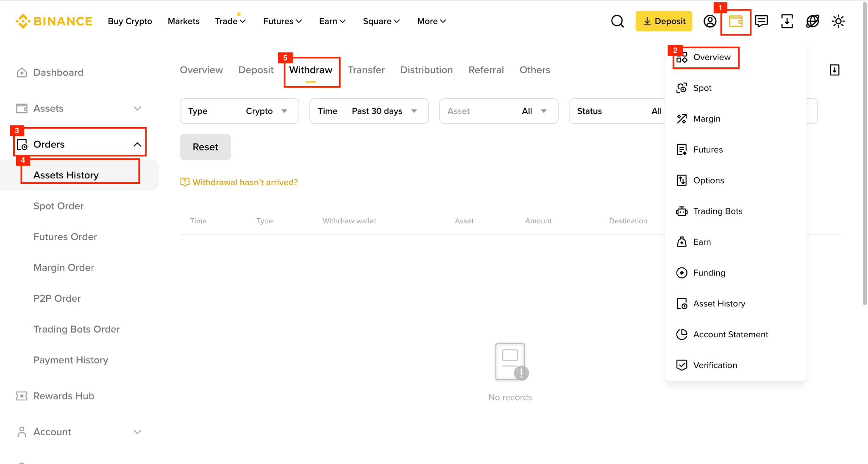Image resolution: width=868 pixels, height=464 pixels.
Task: Open Trading Bots Order in sidebar
Action: point(77,329)
